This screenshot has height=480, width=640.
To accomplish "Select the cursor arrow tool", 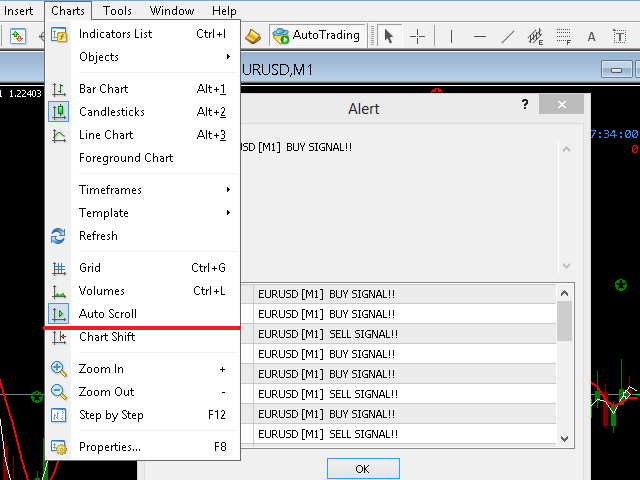I will 389,36.
